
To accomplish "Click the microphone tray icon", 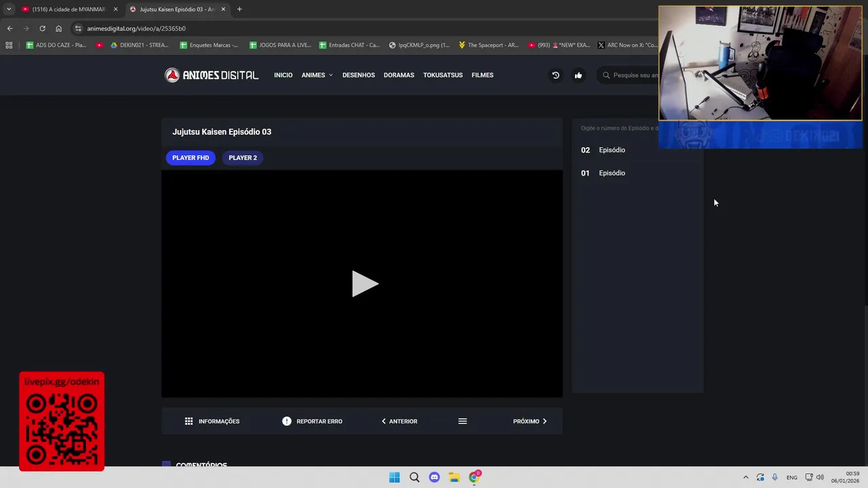I will point(774,477).
